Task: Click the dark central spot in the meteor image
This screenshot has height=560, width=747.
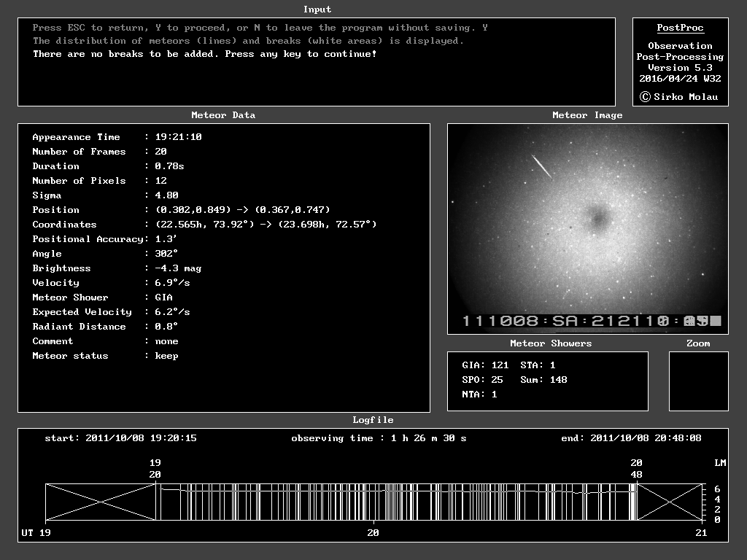Action: click(598, 217)
